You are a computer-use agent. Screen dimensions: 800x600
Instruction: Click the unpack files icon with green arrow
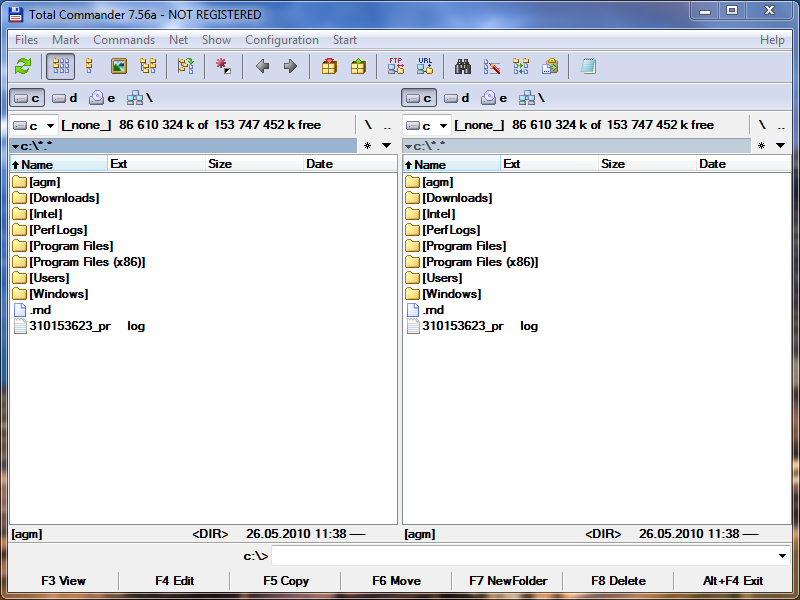pos(358,66)
